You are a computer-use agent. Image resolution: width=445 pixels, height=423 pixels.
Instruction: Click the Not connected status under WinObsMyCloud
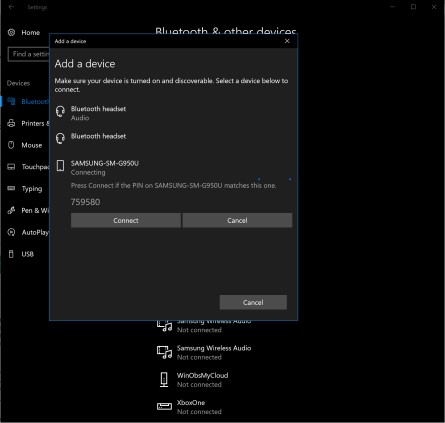pyautogui.click(x=199, y=384)
